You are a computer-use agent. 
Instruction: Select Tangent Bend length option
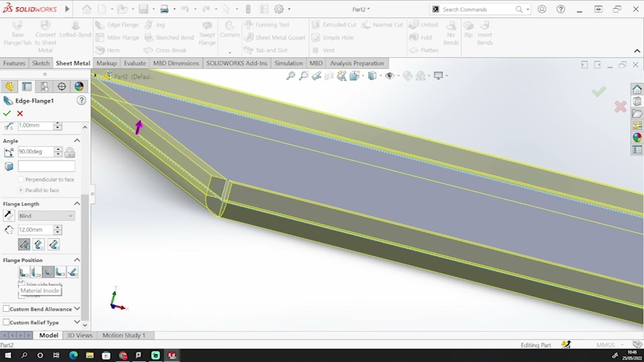(53, 244)
